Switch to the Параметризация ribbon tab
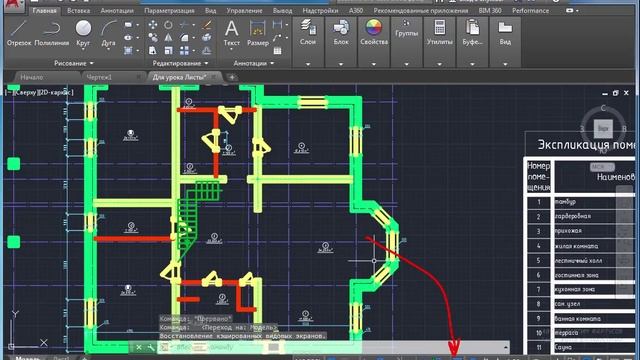This screenshot has width=640, height=360. (169, 11)
